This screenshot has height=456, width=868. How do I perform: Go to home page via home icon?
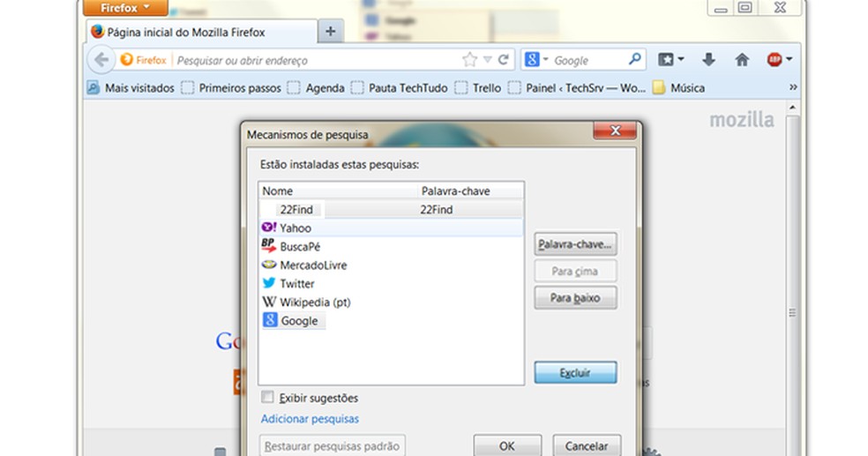742,59
